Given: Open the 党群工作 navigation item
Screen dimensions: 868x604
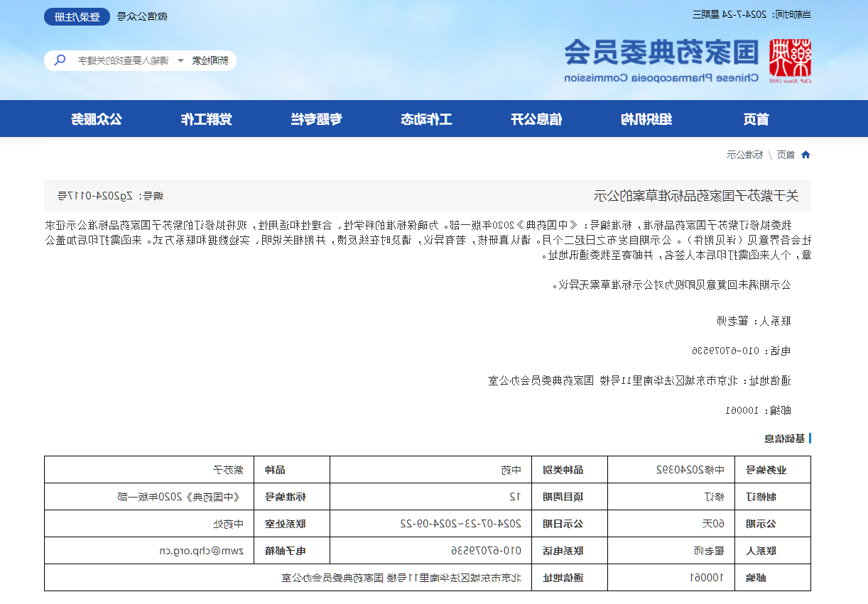Looking at the screenshot, I should pos(206,119).
